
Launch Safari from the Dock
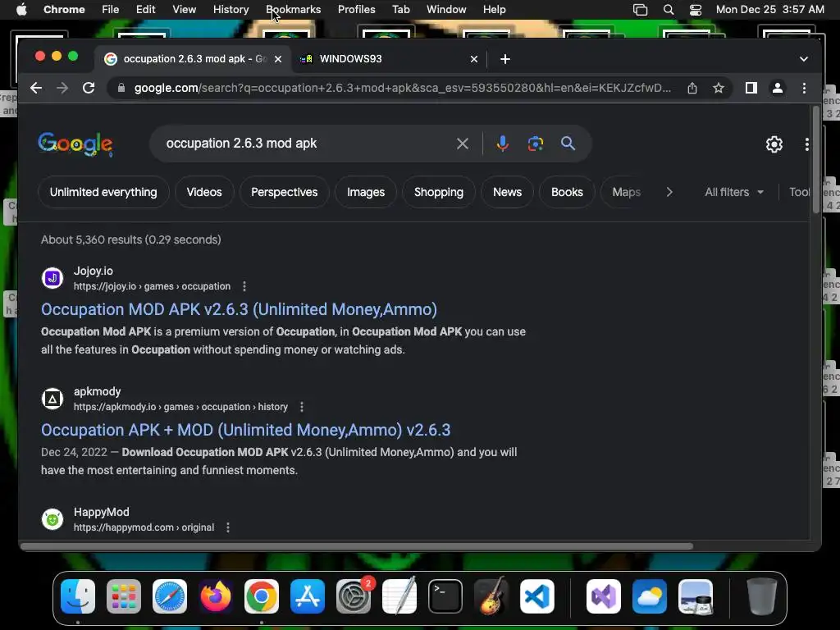[170, 596]
